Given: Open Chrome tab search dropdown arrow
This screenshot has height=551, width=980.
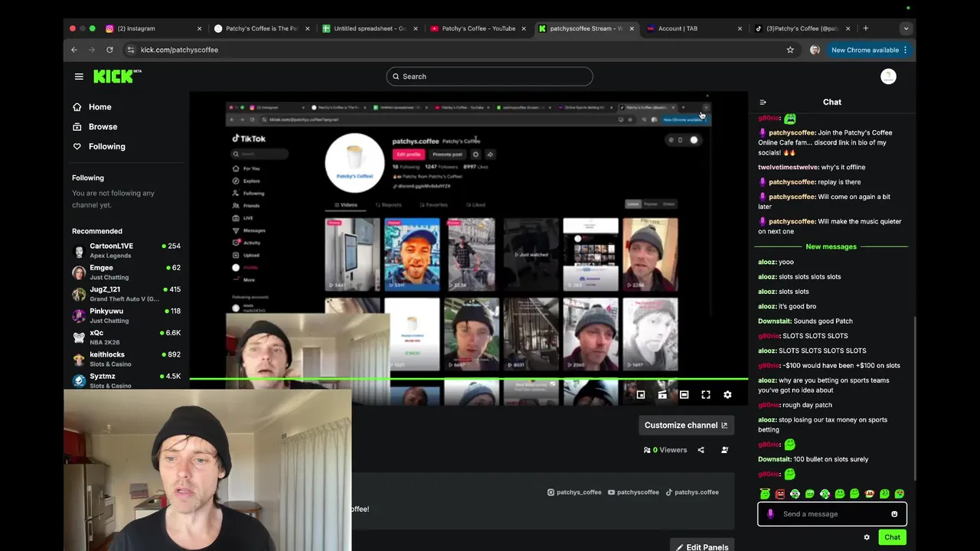Looking at the screenshot, I should [x=906, y=28].
